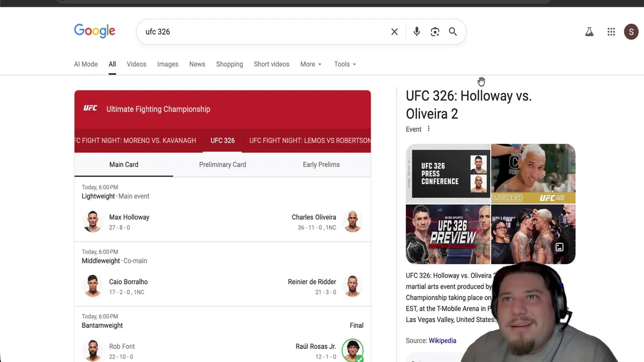Open the UFC 326 Preview thumbnail
The height and width of the screenshot is (362, 644).
[x=448, y=234]
